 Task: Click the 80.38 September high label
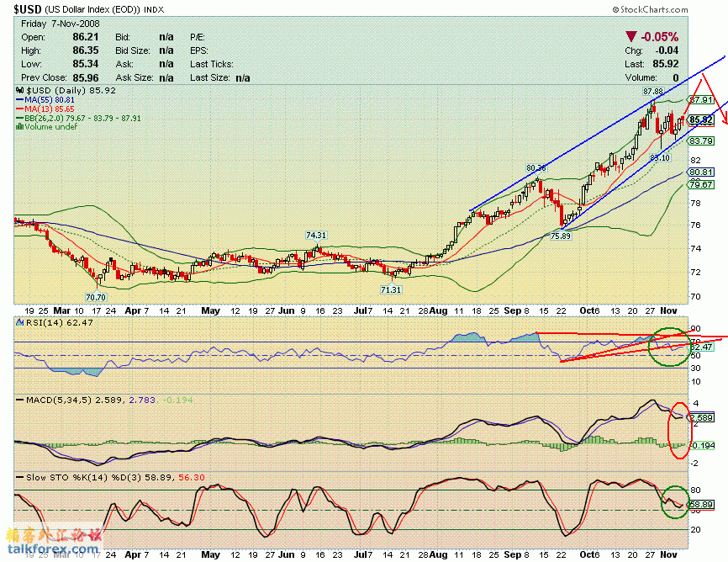coord(536,167)
